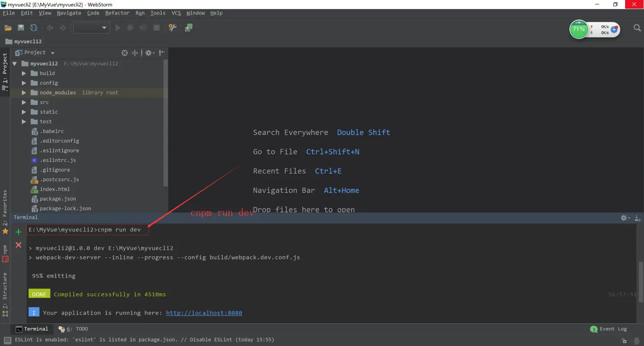
Task: Switch to the Terminal bottom tab
Action: coord(32,329)
